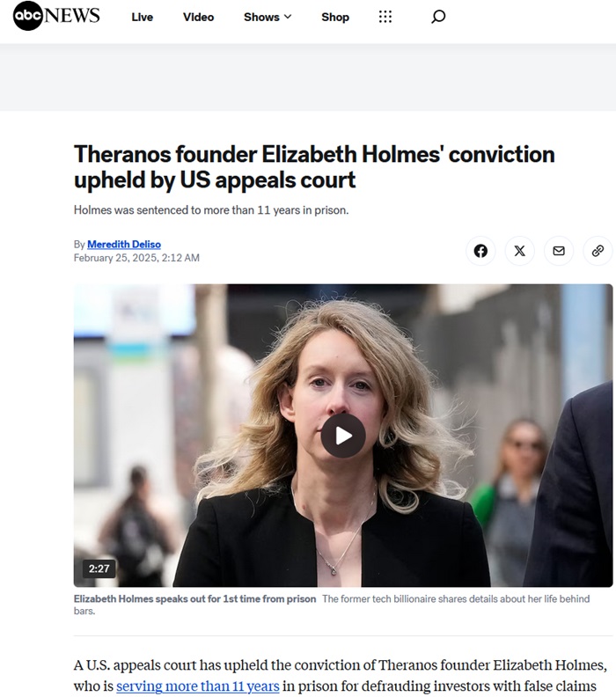The height and width of the screenshot is (697, 616).
Task: Share article on Facebook
Action: (x=480, y=251)
